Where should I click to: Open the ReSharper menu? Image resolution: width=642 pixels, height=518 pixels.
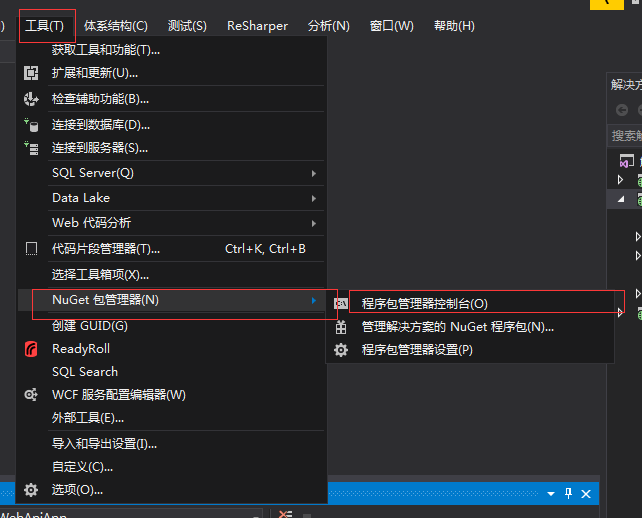click(x=258, y=26)
